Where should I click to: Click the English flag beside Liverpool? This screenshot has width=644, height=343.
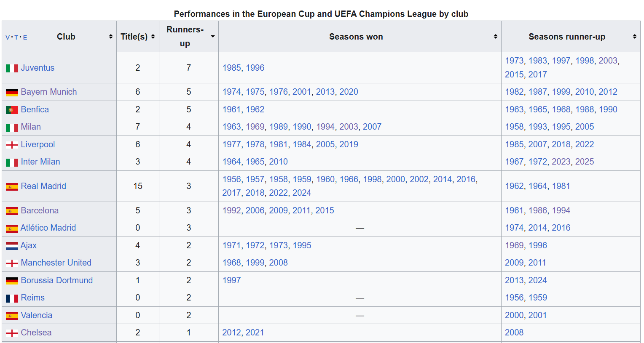(x=12, y=145)
